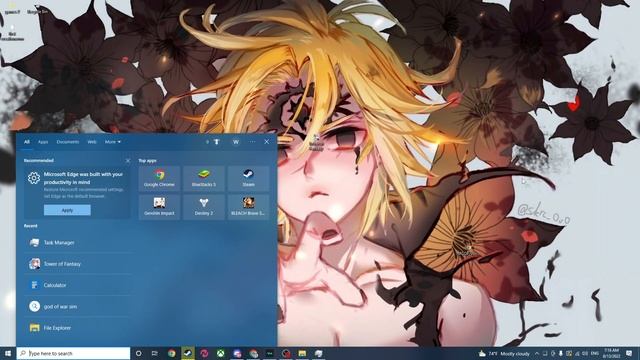Click the Apply button for Edge settings

pos(67,210)
